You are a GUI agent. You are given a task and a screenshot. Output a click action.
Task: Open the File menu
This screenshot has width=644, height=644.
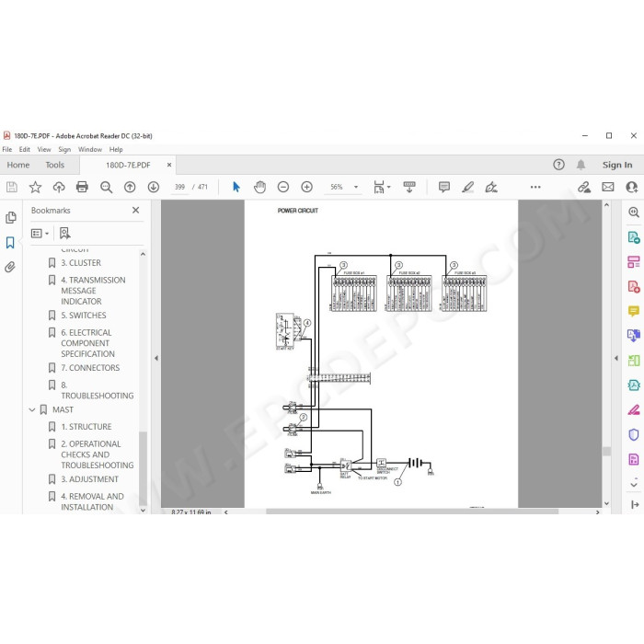7,149
